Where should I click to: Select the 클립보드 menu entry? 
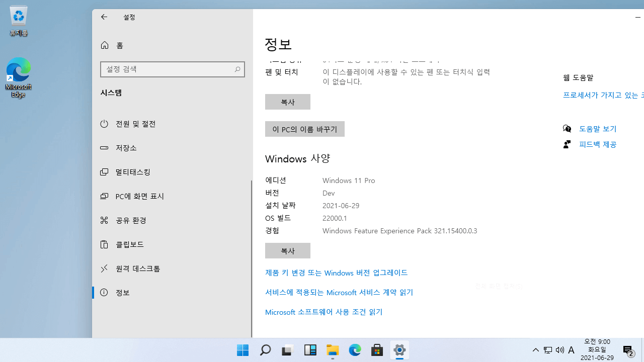(172, 244)
